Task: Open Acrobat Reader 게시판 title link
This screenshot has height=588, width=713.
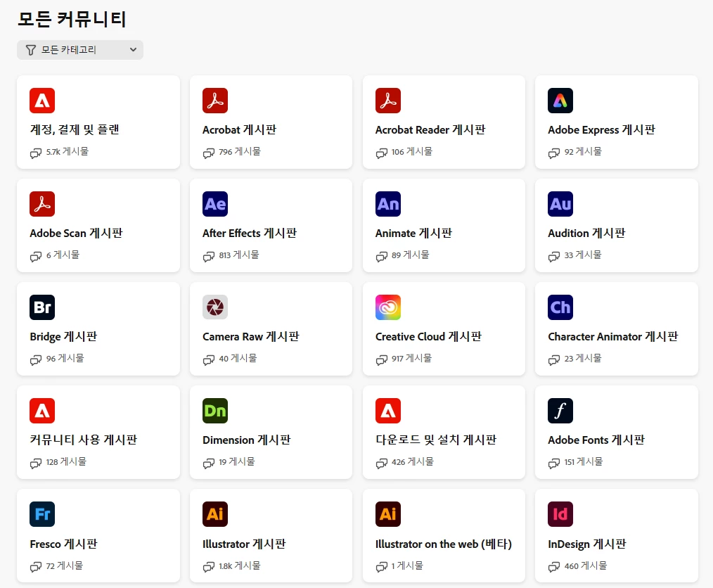Action: [430, 129]
